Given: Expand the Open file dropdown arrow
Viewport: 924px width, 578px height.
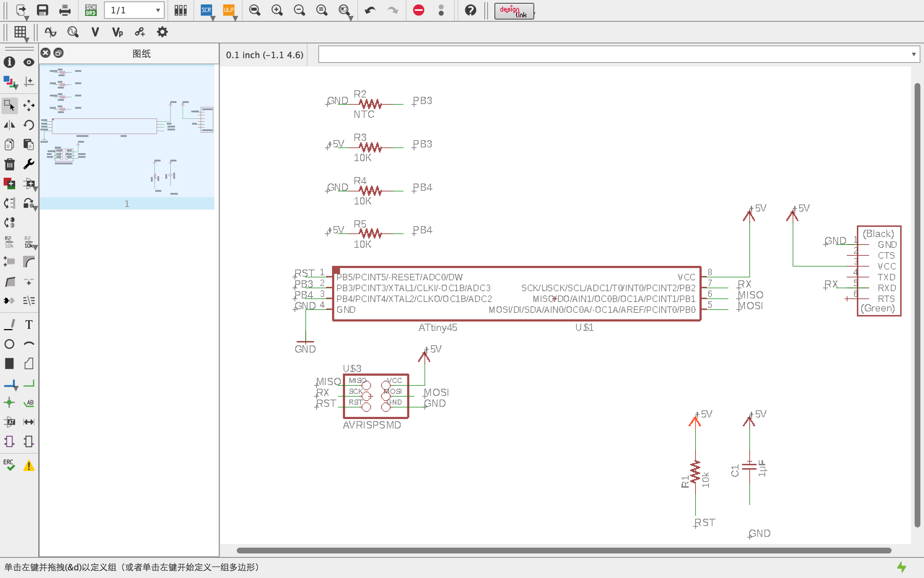Looking at the screenshot, I should (x=27, y=18).
